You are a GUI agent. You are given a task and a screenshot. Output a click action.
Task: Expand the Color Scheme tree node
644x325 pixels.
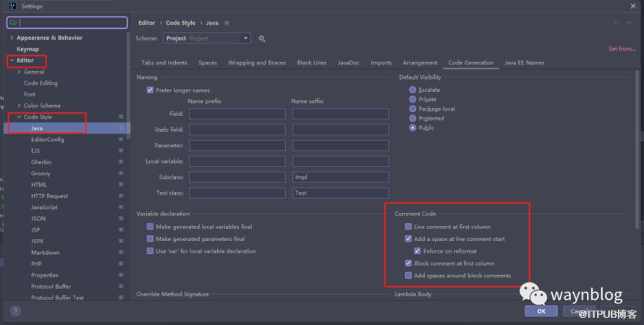pos(20,106)
